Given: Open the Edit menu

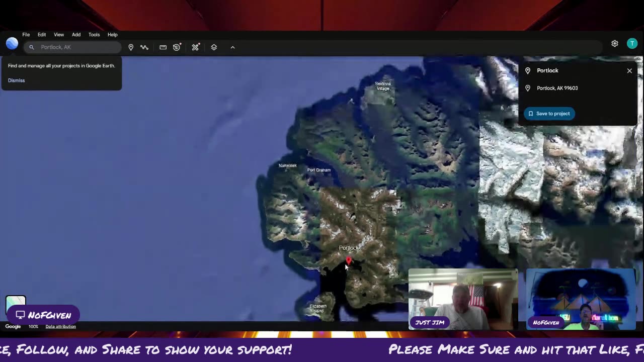Looking at the screenshot, I should point(42,35).
